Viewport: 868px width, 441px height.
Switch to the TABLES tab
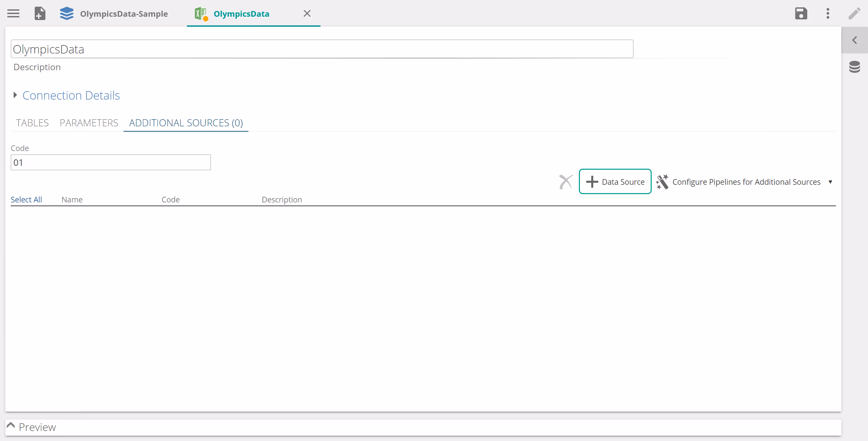click(x=32, y=123)
